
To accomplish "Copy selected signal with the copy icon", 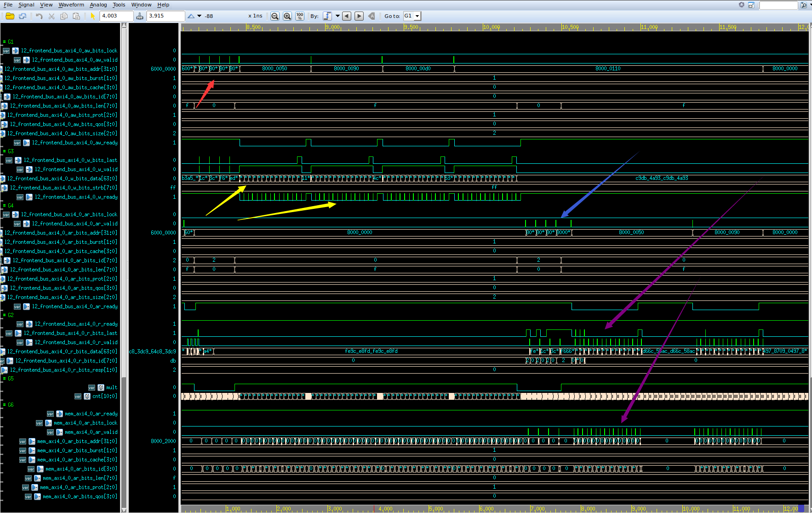I will pos(64,16).
